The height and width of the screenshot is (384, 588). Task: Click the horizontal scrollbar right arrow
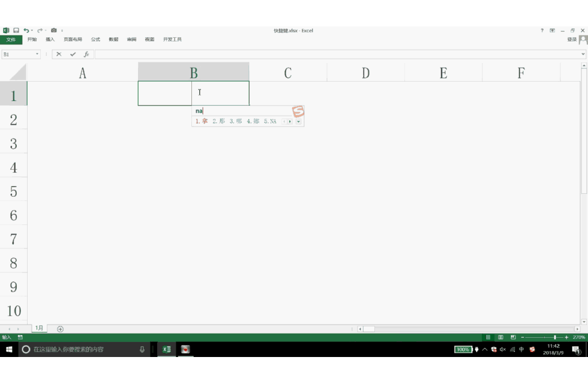(x=577, y=329)
